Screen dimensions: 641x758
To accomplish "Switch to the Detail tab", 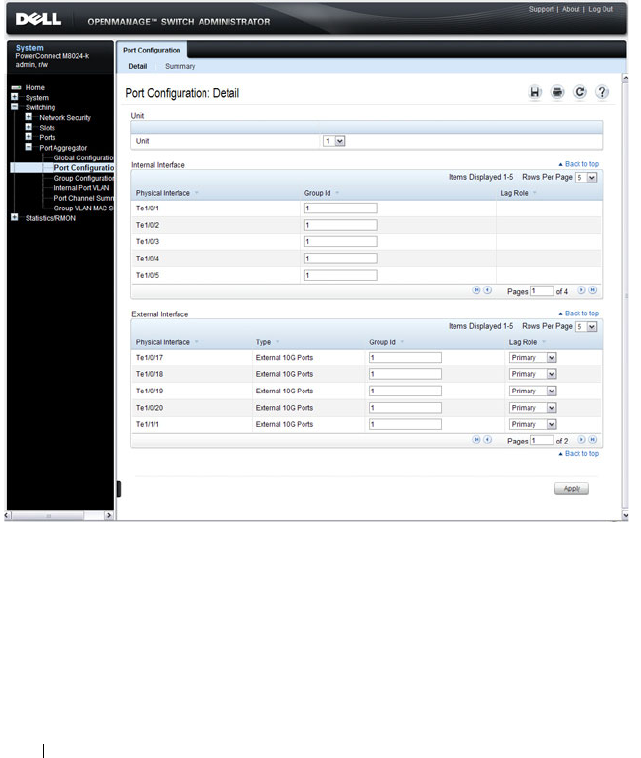I will pos(138,66).
